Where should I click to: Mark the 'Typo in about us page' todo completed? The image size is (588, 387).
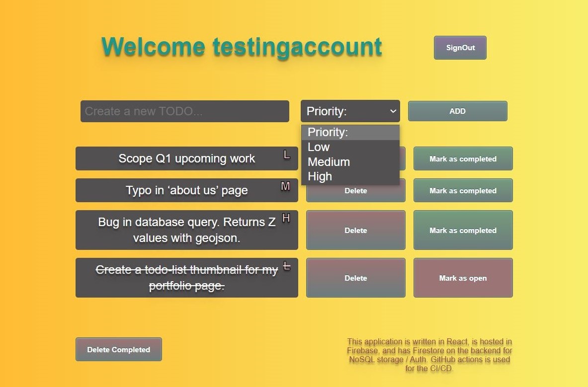point(463,191)
